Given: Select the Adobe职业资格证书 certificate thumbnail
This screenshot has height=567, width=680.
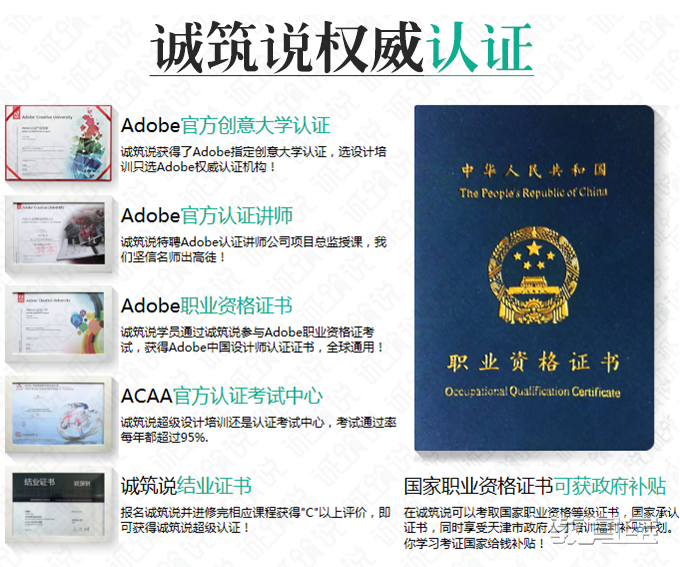Looking at the screenshot, I should [59, 324].
